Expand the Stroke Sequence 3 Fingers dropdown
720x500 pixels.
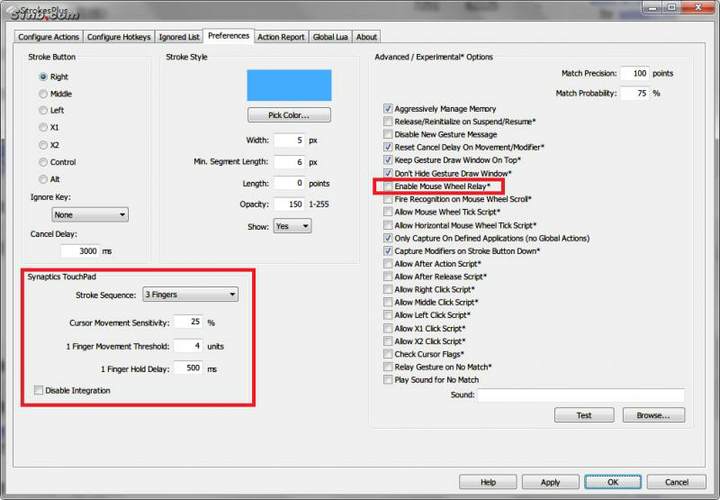click(x=191, y=294)
